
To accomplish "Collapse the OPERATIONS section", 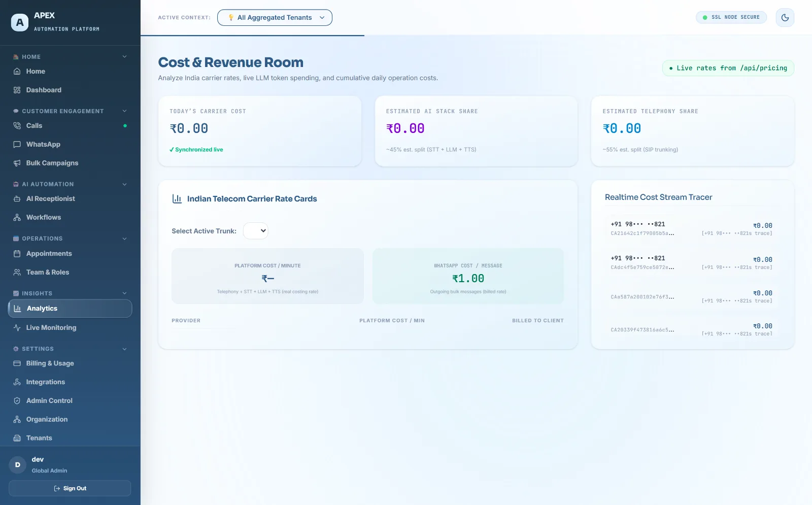I will (124, 239).
